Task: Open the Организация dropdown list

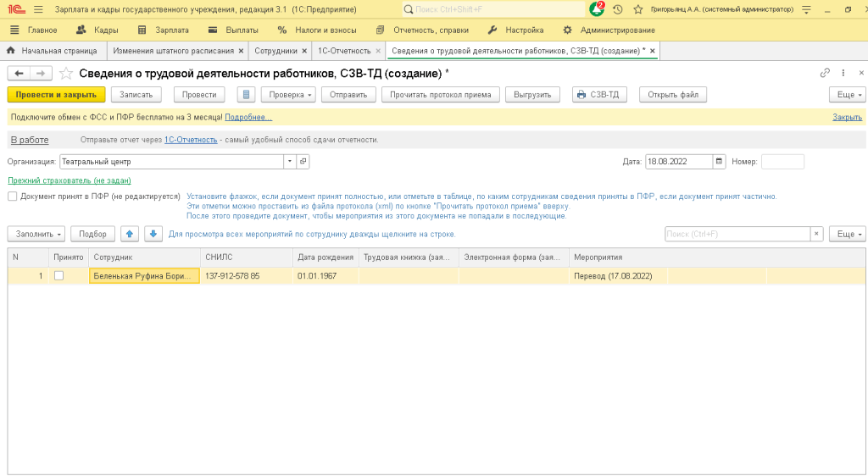Action: (x=289, y=161)
